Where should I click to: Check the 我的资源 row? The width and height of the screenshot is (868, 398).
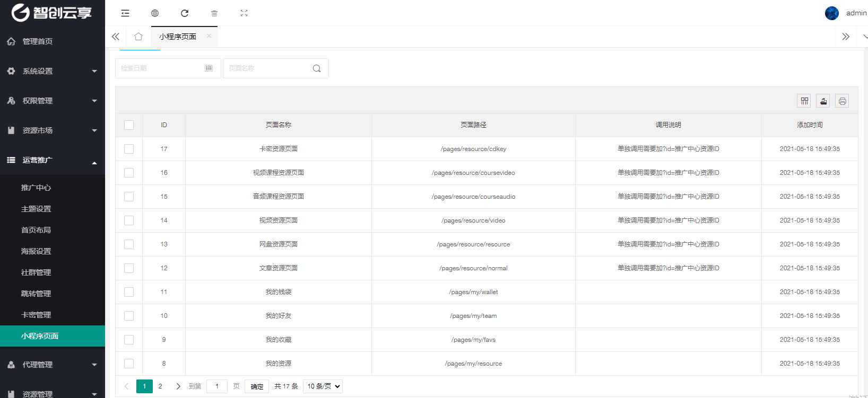[129, 364]
